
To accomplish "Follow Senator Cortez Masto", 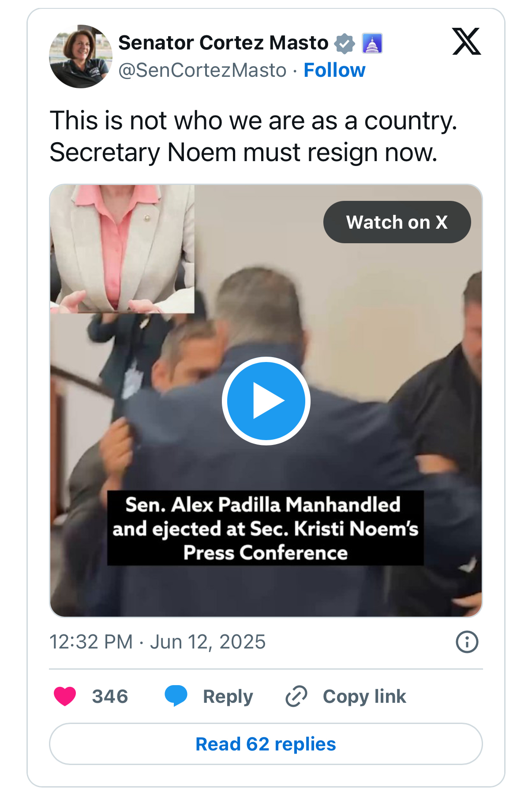I will [334, 70].
